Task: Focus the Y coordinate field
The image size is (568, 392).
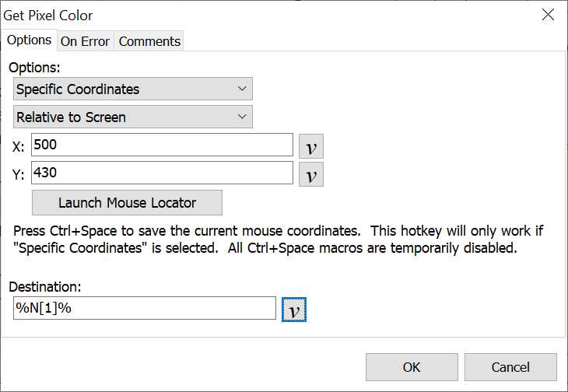Action: (x=162, y=173)
